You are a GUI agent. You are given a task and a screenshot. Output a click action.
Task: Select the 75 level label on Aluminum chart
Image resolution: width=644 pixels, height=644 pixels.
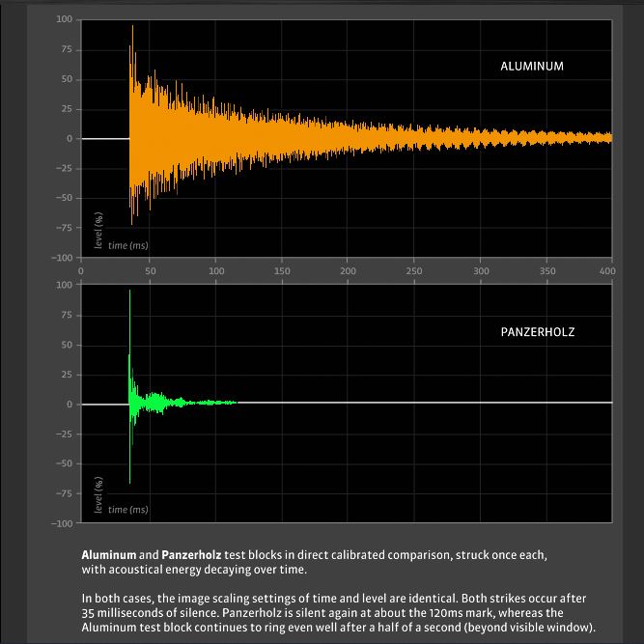coord(67,49)
